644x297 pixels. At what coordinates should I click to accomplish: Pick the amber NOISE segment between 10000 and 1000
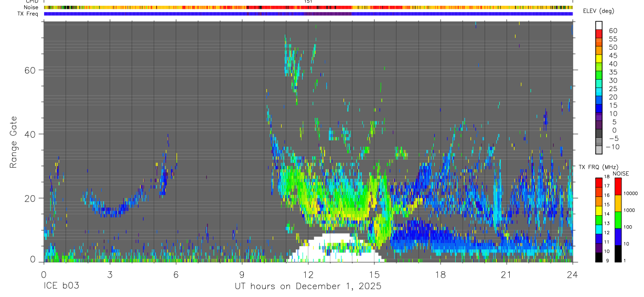(x=618, y=203)
